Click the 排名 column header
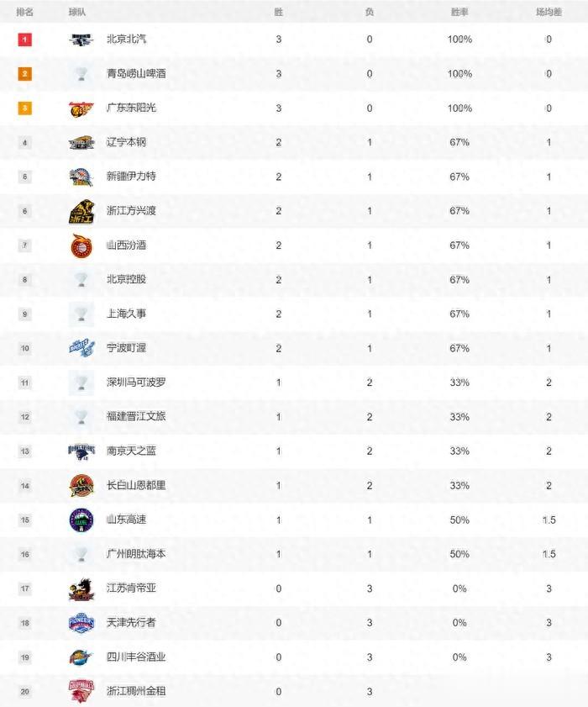This screenshot has width=588, height=707. (25, 13)
